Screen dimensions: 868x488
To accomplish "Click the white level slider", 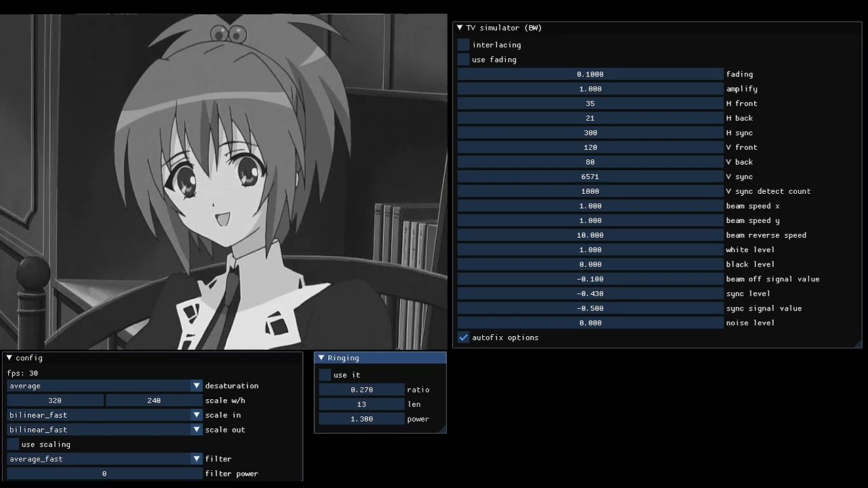I will 591,249.
